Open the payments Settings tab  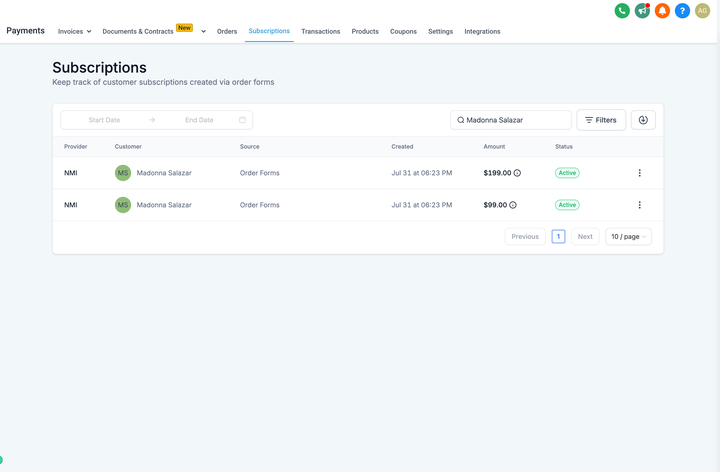(440, 32)
